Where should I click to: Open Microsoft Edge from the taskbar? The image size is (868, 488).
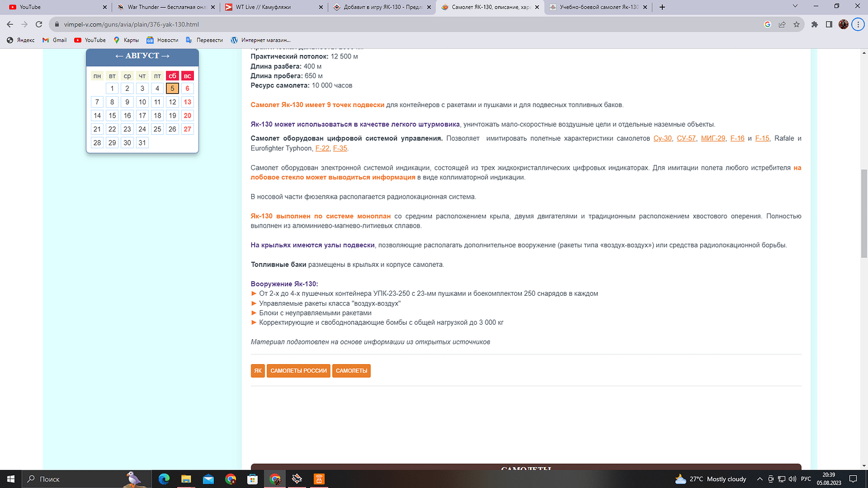click(164, 479)
